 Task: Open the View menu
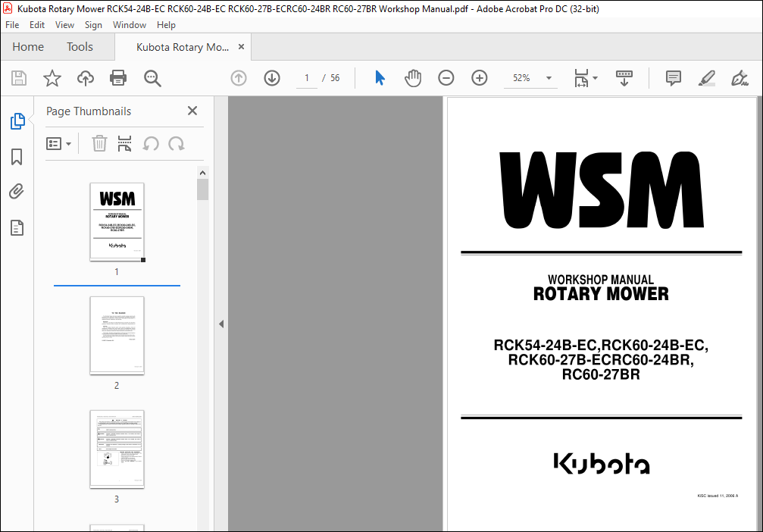click(x=64, y=25)
